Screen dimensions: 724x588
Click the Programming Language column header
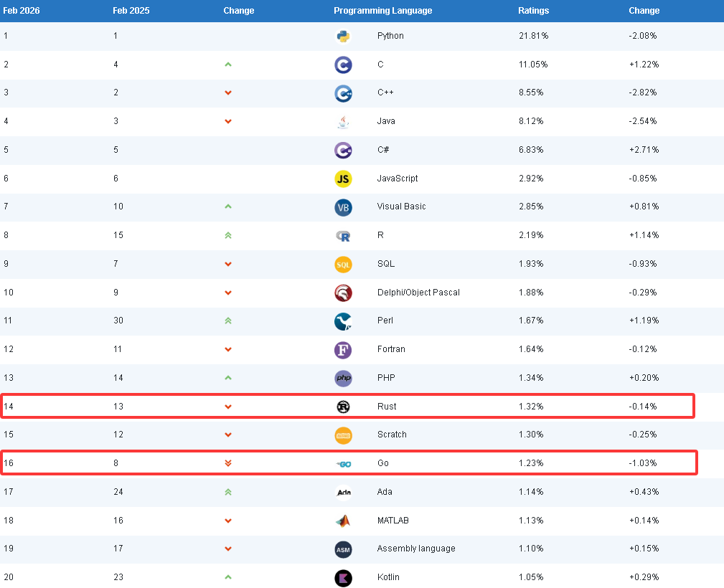coord(382,11)
